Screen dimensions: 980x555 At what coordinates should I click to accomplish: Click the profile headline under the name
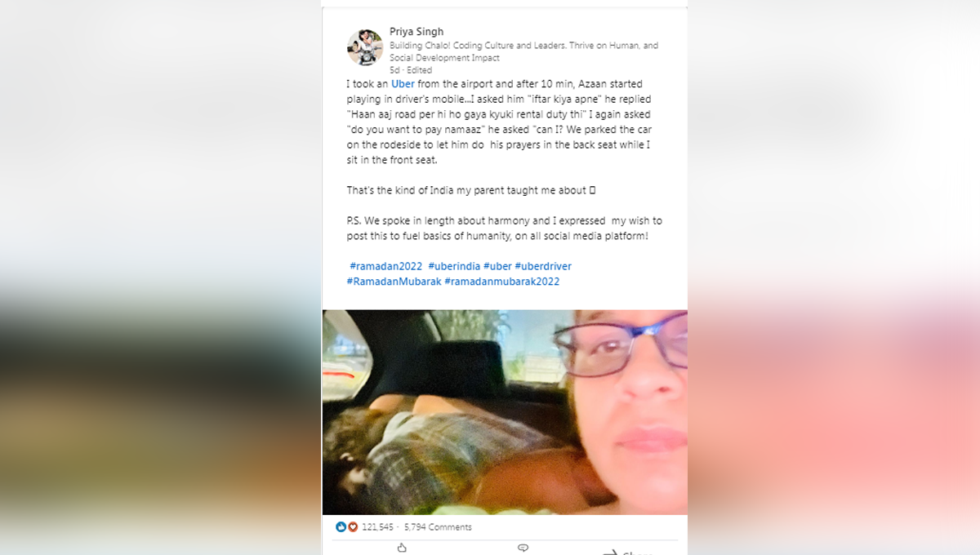pos(523,52)
